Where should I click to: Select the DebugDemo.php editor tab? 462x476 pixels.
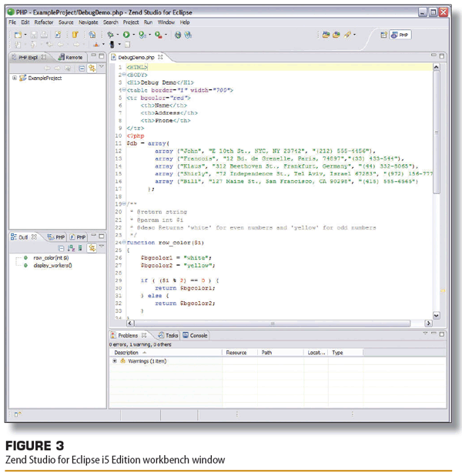pos(136,57)
